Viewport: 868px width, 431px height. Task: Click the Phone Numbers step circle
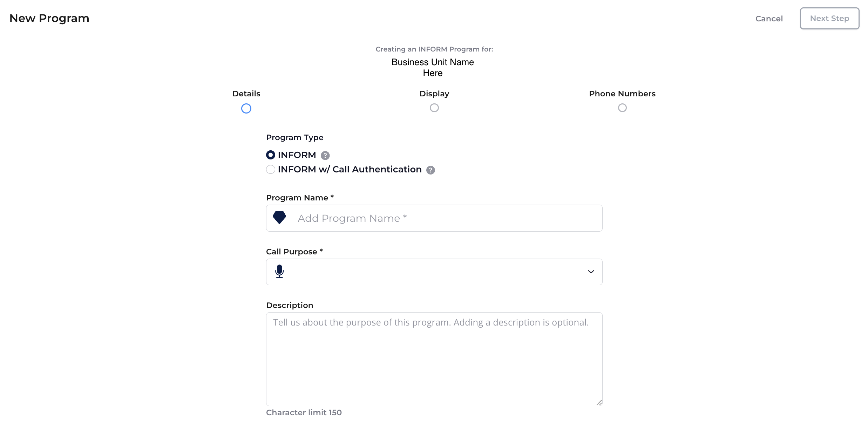coord(622,108)
